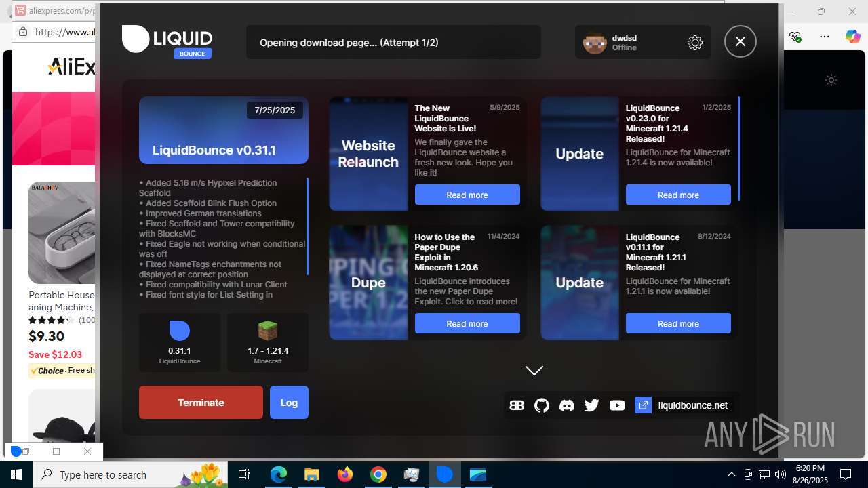Read more about the website relaunch
This screenshot has width=868, height=488.
click(x=467, y=195)
